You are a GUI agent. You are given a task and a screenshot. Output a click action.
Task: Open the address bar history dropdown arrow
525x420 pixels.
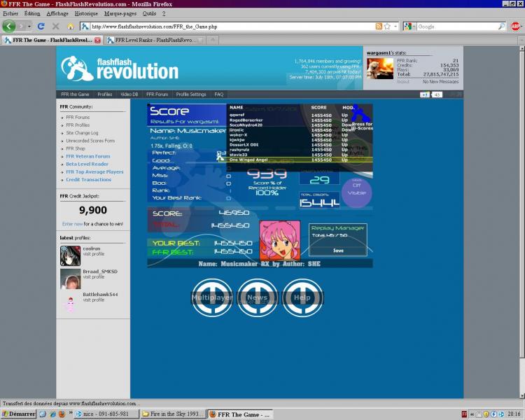395,27
